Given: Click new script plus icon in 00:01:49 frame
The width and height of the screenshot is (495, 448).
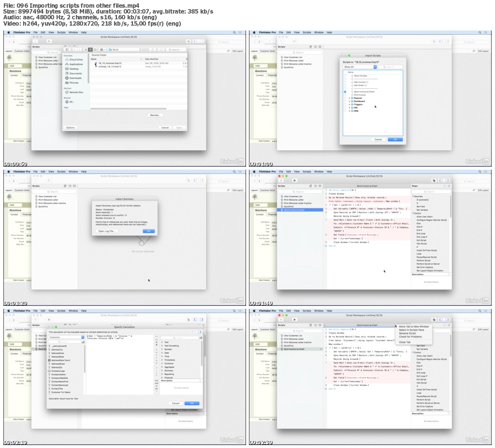Looking at the screenshot, I should (x=281, y=180).
